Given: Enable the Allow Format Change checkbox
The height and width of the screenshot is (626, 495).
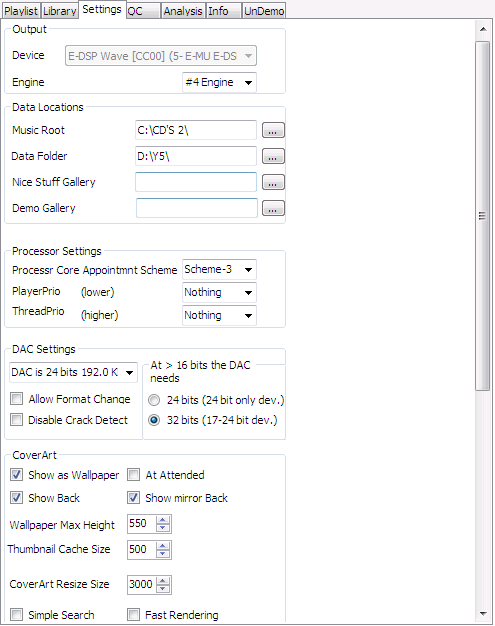Looking at the screenshot, I should point(16,398).
